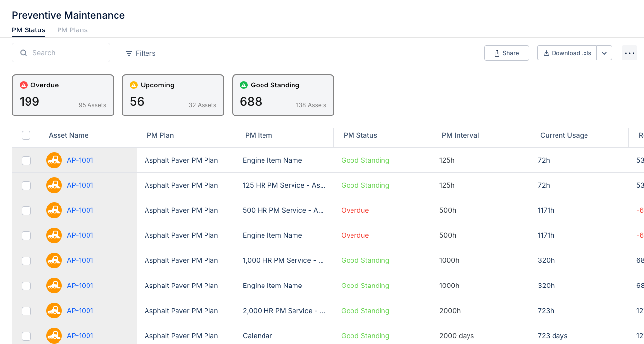Click paver icon in the Calendar row
Image resolution: width=644 pixels, height=344 pixels.
(x=54, y=336)
